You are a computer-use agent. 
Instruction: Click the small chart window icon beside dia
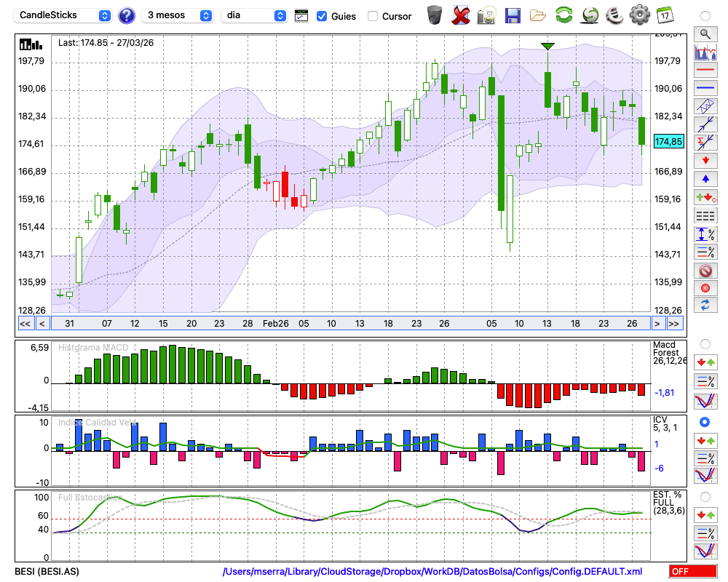pos(301,16)
